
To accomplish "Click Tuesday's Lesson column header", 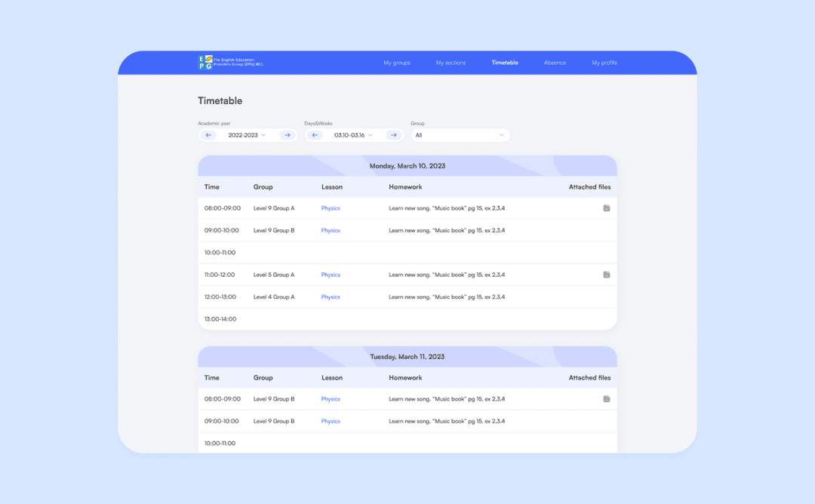I will click(331, 378).
